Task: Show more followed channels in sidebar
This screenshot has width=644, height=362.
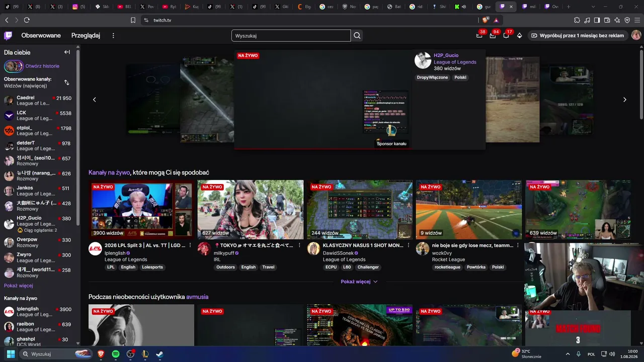Action: [19, 286]
